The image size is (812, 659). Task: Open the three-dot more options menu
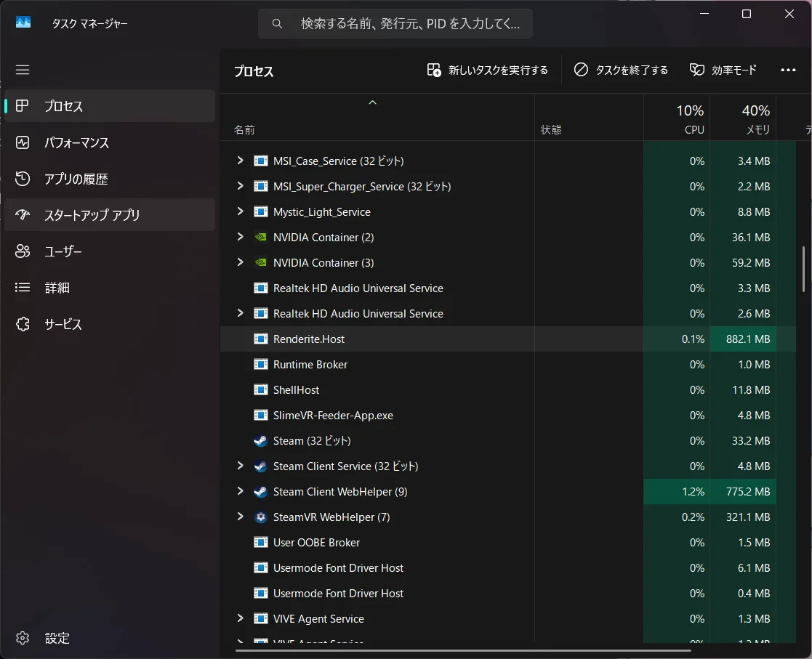(x=788, y=70)
